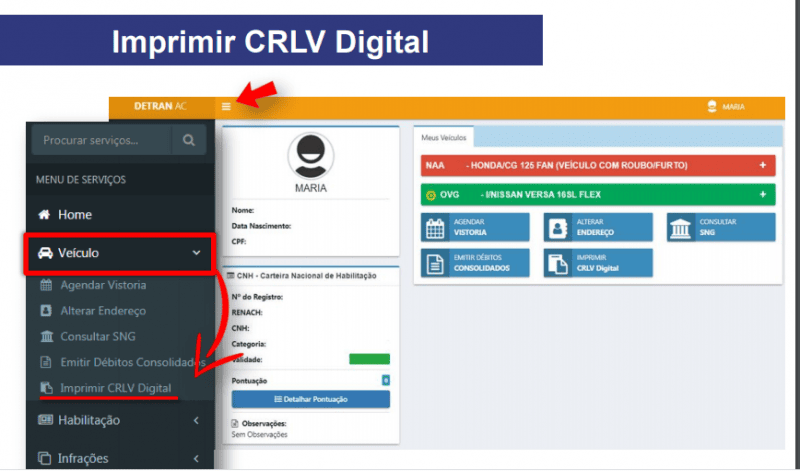Click the Imprimir CRLV Digital tile icon
The height and width of the screenshot is (471, 800).
(556, 263)
